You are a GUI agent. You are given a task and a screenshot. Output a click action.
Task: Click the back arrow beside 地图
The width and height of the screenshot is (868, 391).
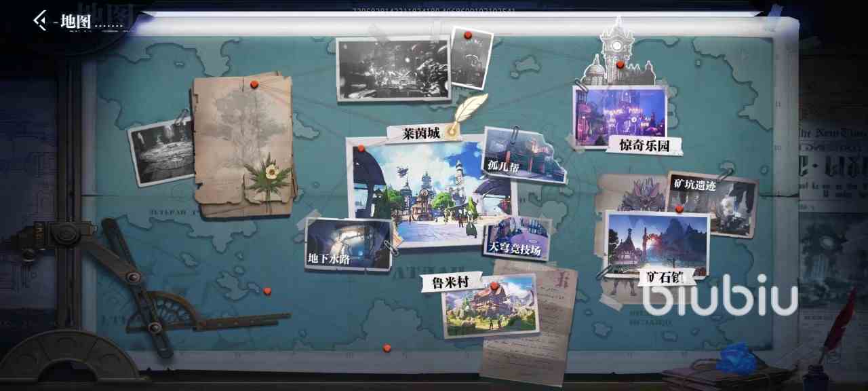point(41,20)
